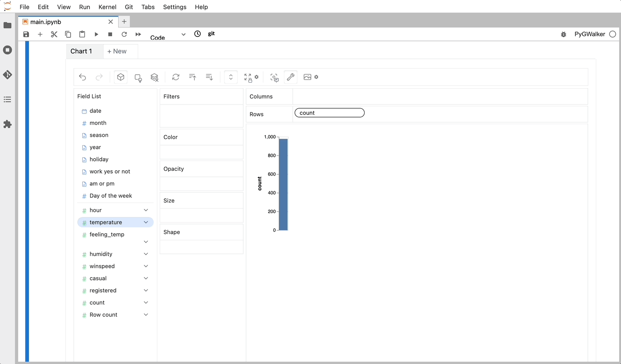Click the Stack Mode layers icon
The height and width of the screenshot is (364, 621).
(154, 77)
